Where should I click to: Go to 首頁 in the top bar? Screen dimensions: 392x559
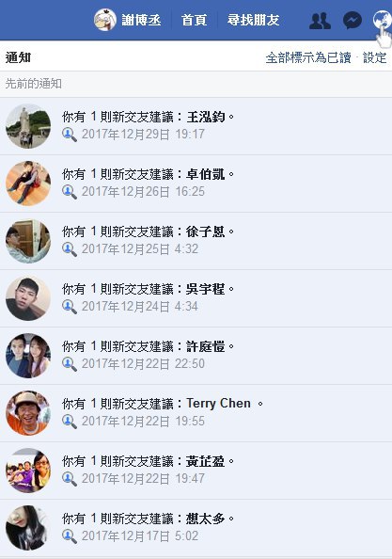point(194,20)
